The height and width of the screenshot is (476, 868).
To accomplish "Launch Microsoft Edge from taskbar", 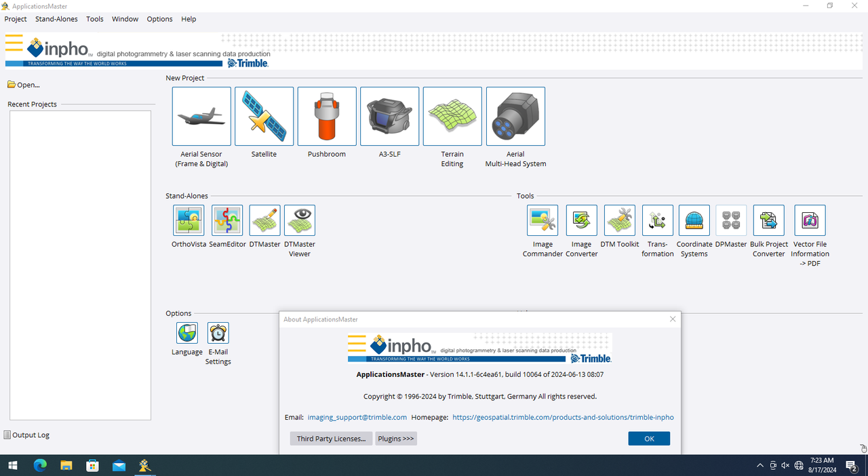I will click(x=40, y=465).
